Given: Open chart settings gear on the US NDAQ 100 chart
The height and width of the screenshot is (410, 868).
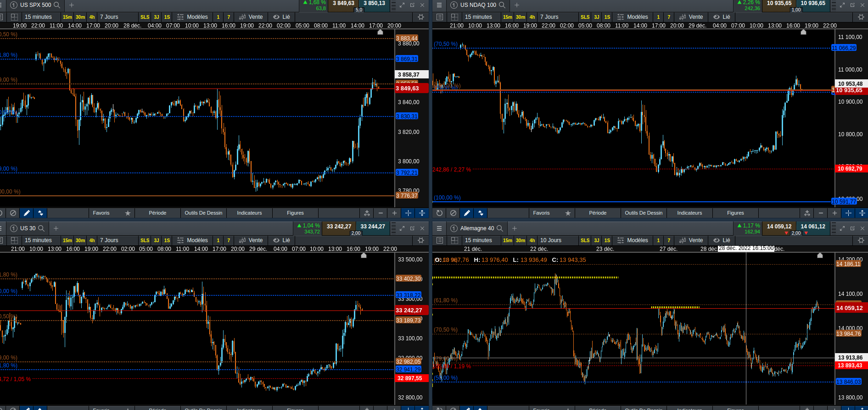Looking at the screenshot, I should pyautogui.click(x=861, y=17).
